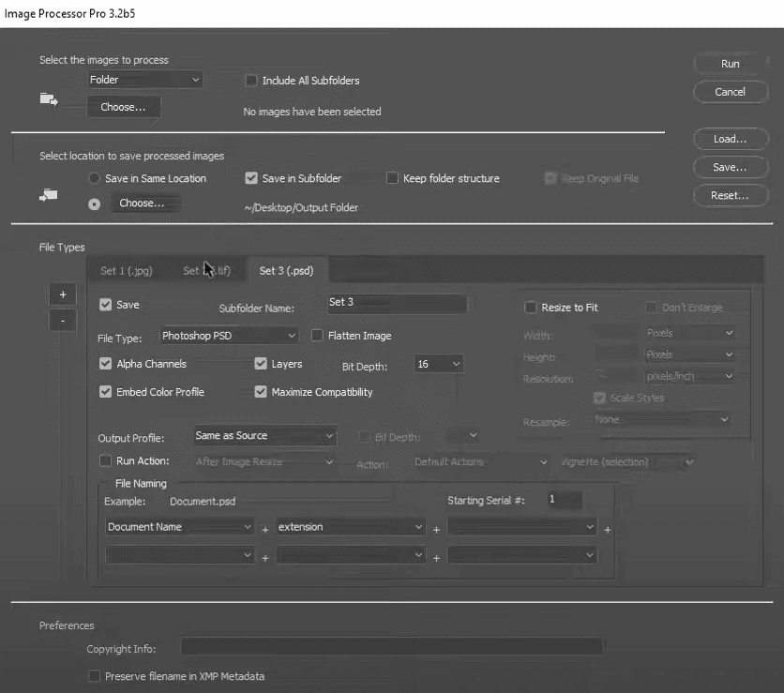Uncheck Save in Subfolder

click(251, 177)
